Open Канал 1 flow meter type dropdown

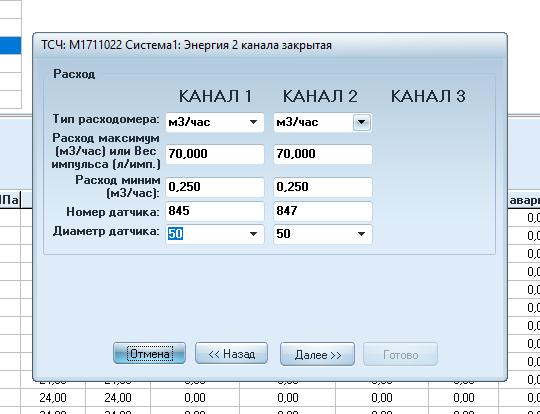pyautogui.click(x=215, y=122)
